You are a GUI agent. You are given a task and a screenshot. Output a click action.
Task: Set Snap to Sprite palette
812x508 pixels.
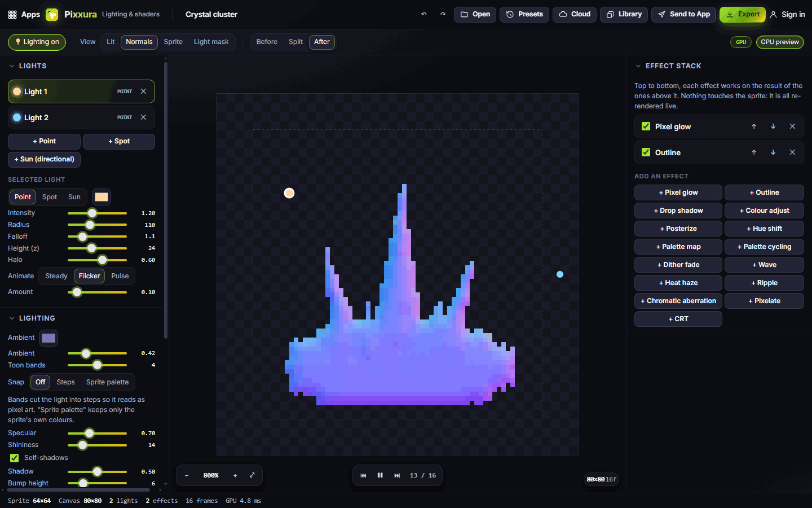107,382
